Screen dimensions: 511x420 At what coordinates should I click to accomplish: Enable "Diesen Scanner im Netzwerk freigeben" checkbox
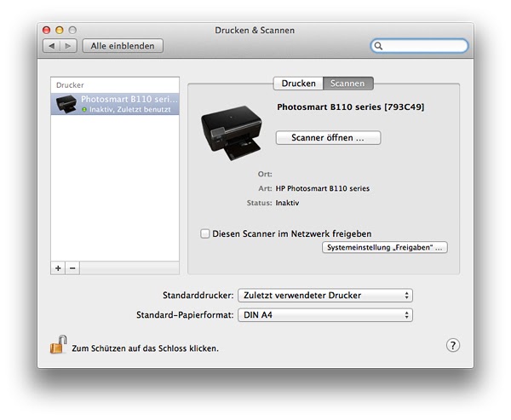pos(204,233)
